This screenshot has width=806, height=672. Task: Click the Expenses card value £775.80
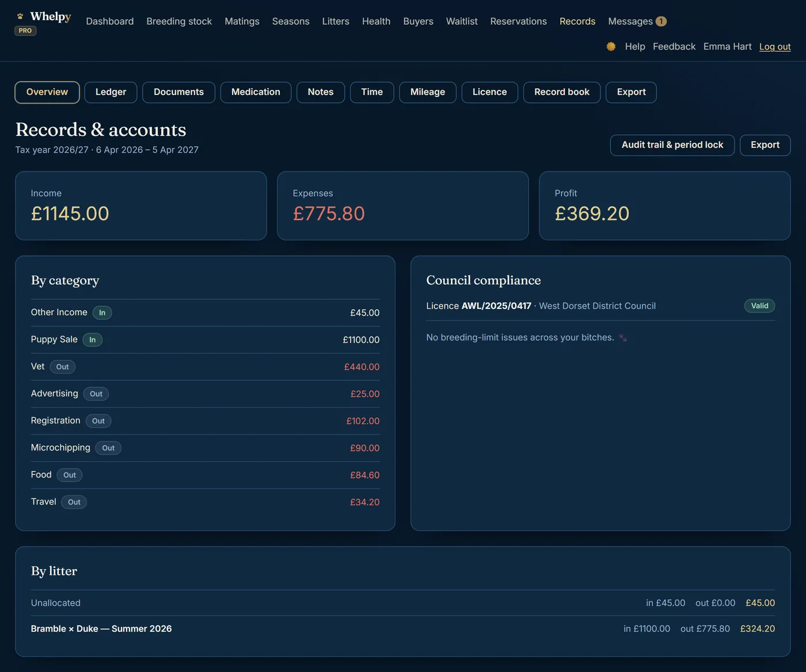tap(329, 213)
